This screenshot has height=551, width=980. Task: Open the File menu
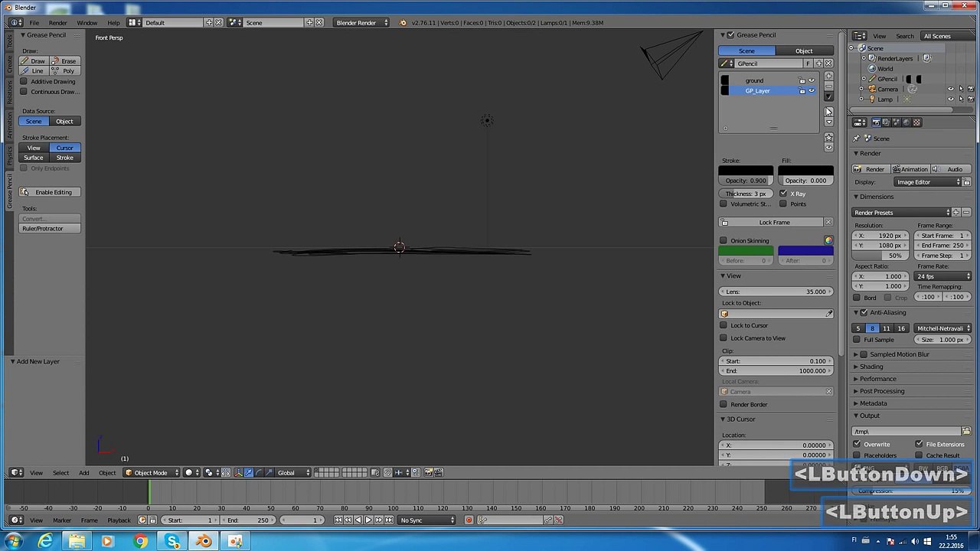pyautogui.click(x=34, y=23)
